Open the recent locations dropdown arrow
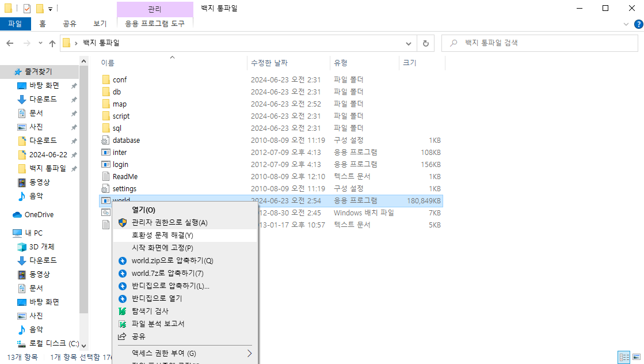This screenshot has width=644, height=364. tap(40, 43)
